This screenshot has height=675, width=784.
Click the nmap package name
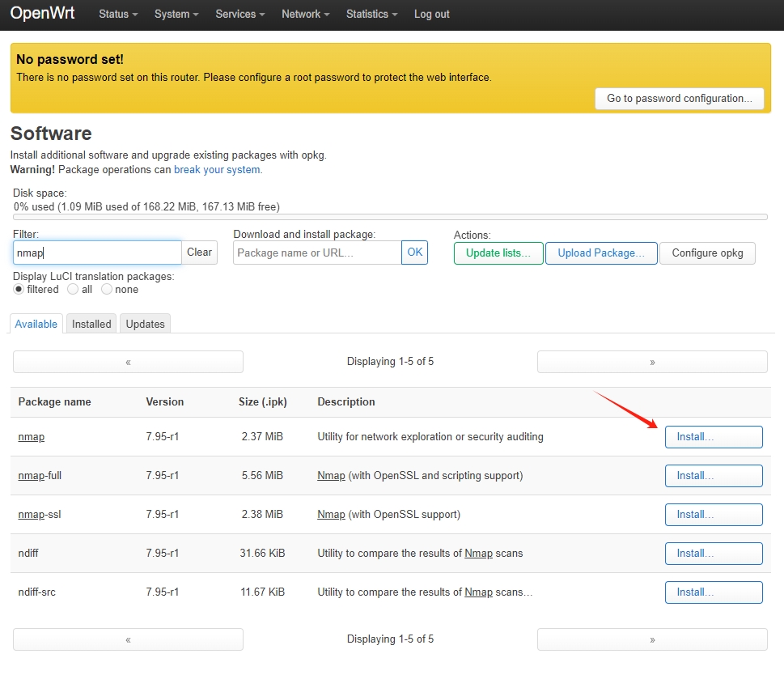[31, 436]
